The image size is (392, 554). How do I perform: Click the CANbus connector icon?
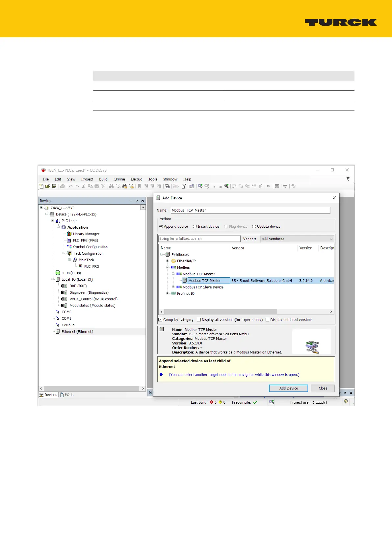58,325
